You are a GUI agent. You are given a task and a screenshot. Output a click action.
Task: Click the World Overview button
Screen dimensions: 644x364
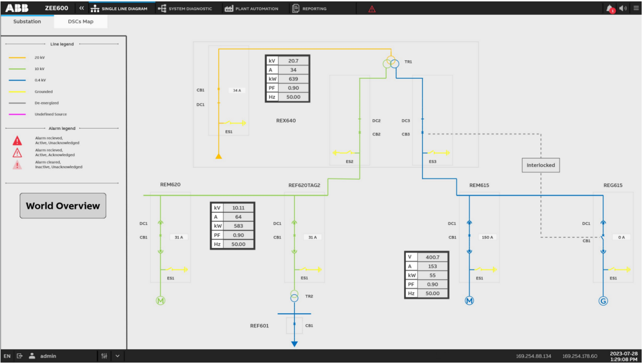[x=63, y=206]
